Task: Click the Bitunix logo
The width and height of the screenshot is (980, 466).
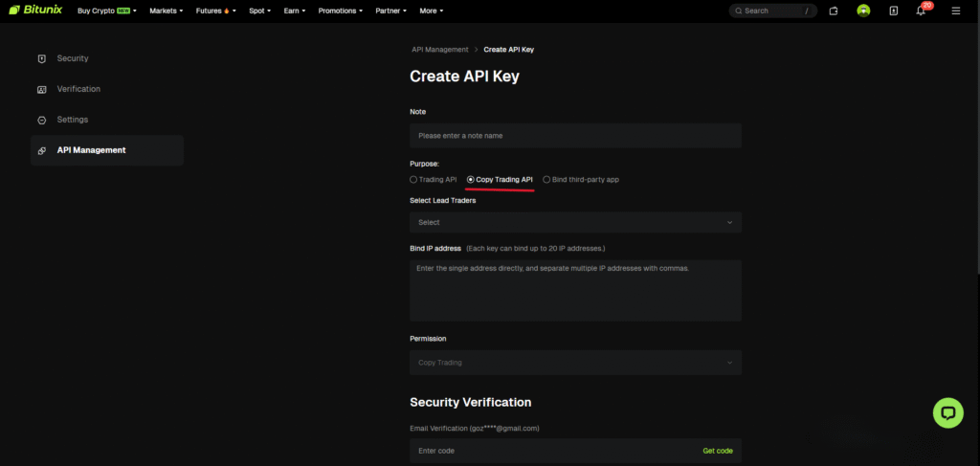Action: tap(34, 11)
